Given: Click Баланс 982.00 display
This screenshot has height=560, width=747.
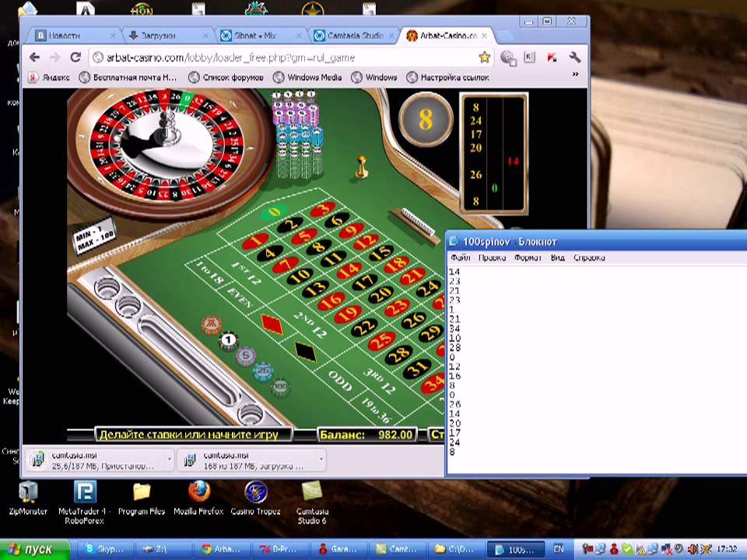Looking at the screenshot, I should pos(366,434).
